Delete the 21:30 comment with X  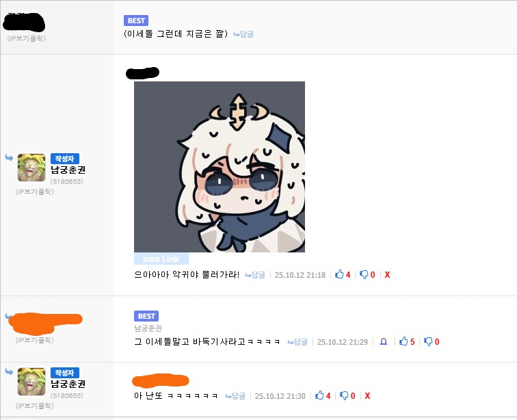pos(367,395)
